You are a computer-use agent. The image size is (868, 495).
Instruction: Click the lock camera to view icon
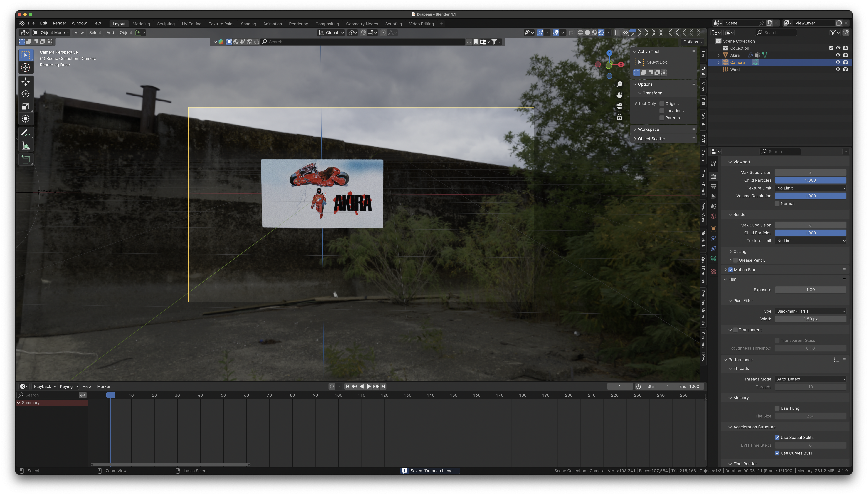coord(620,117)
